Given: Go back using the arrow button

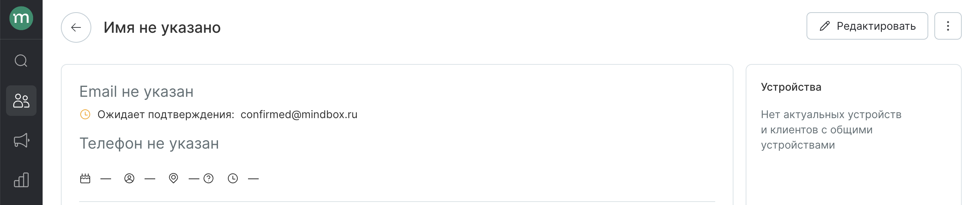Looking at the screenshot, I should tap(76, 27).
